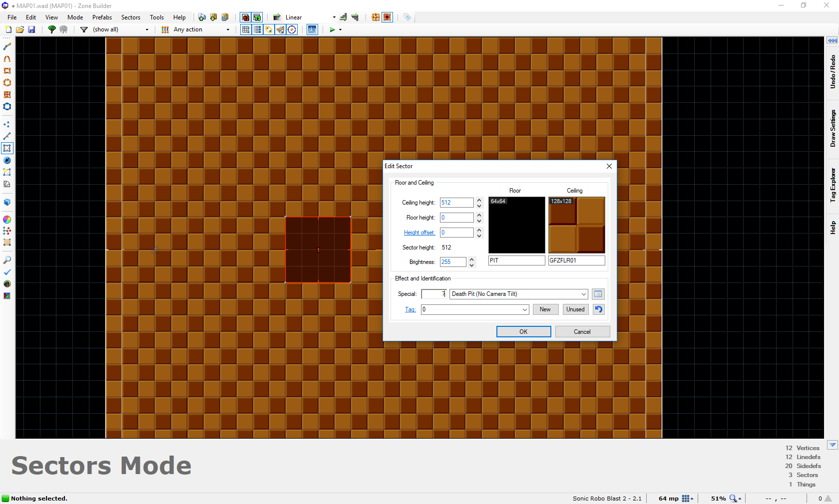Expand the Linear brightness mode dropdown
Screen dimensions: 839x504
click(x=334, y=17)
